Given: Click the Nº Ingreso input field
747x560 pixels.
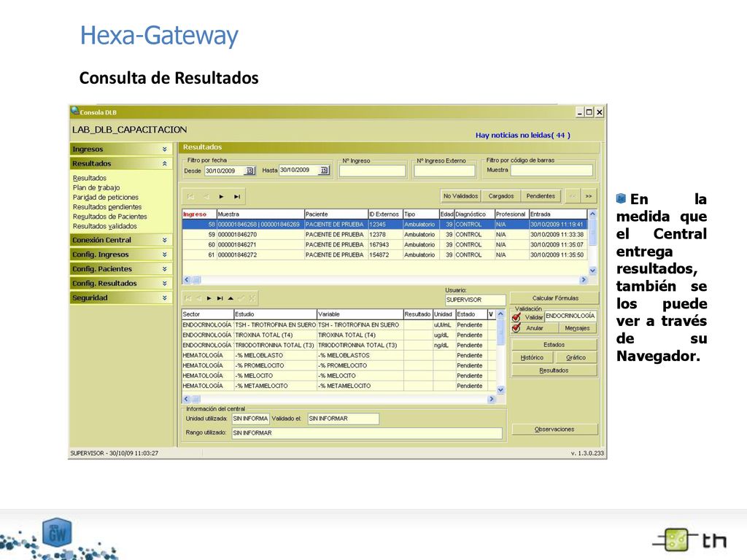Looking at the screenshot, I should click(372, 171).
